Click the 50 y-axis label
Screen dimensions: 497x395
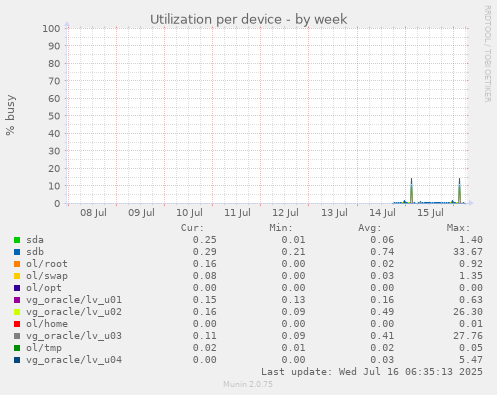[54, 116]
